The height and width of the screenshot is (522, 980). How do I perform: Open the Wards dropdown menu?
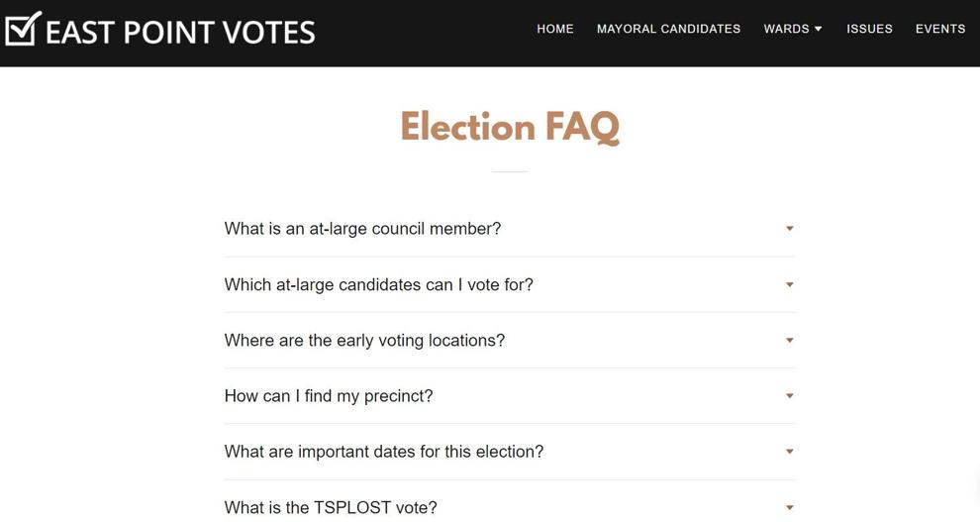point(793,29)
